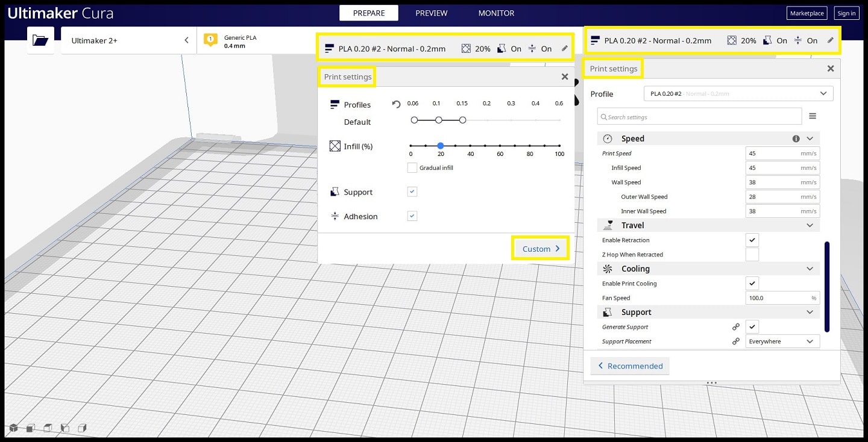Click the pencil icon above the Profiles slider panel

click(x=565, y=49)
